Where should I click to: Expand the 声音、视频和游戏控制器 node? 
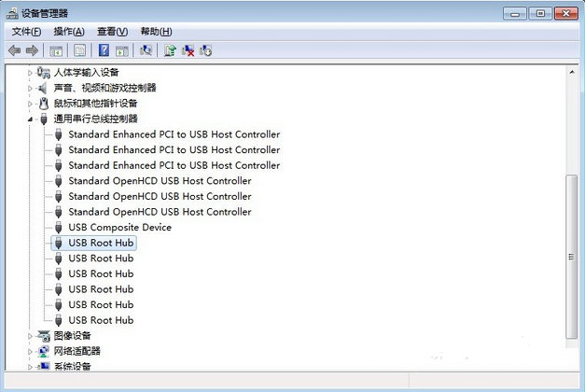point(30,89)
